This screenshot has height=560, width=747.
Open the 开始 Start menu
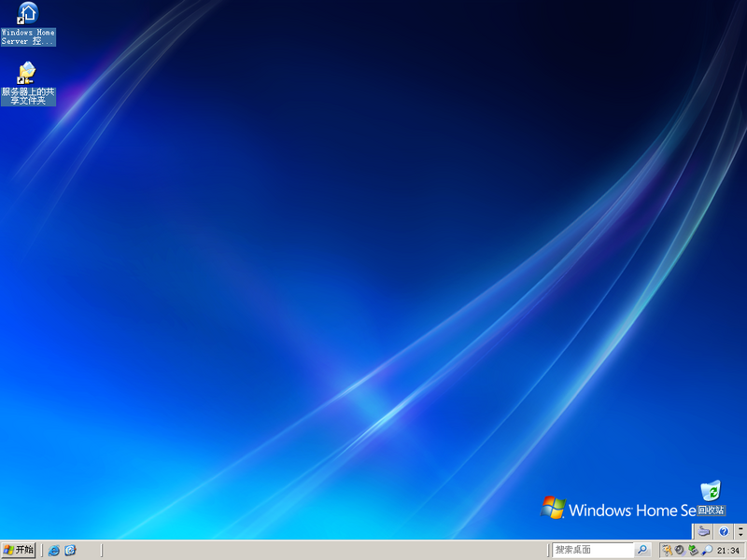click(21, 550)
